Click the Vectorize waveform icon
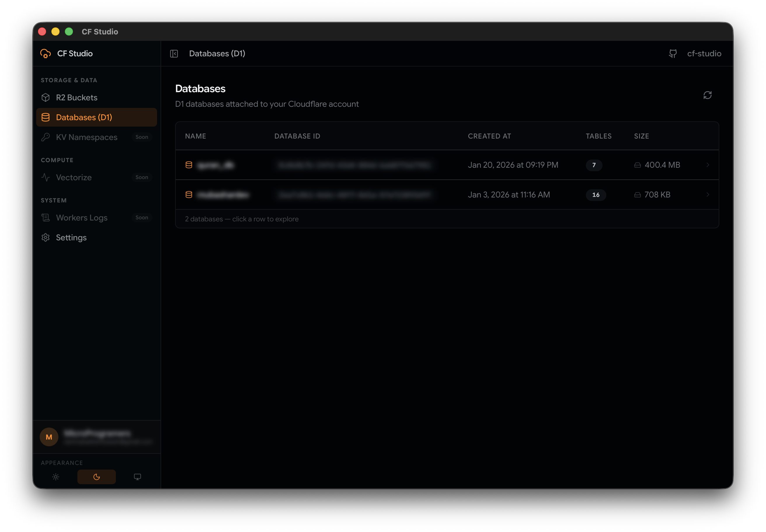Image resolution: width=766 pixels, height=532 pixels. 46,178
